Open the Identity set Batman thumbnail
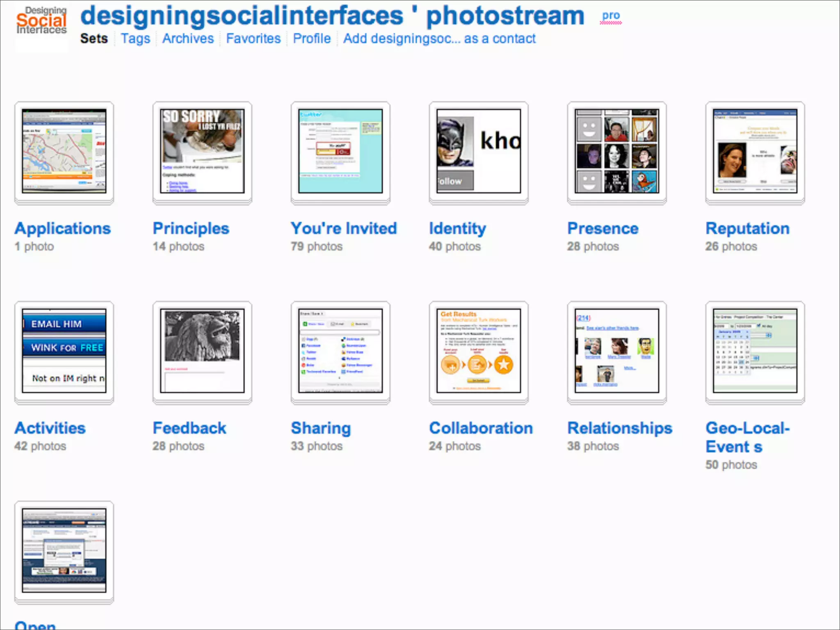Screen dimensions: 840x630 tap(479, 151)
